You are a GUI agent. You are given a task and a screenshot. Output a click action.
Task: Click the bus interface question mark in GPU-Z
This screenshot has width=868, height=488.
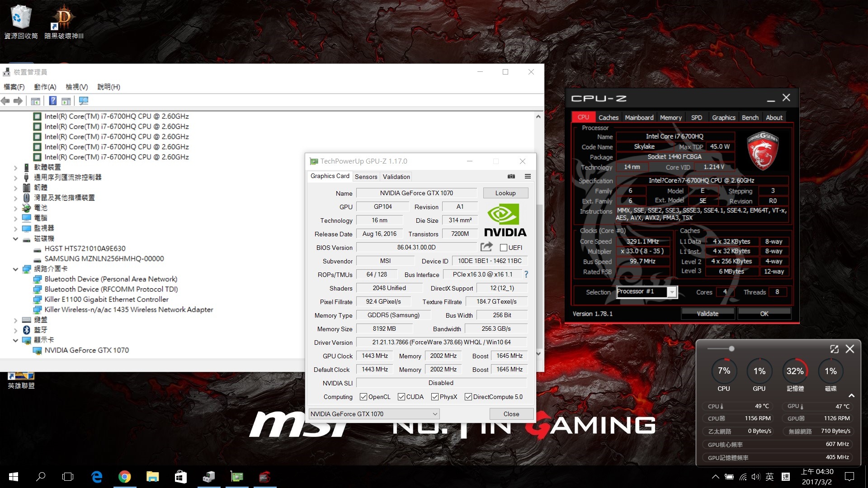526,274
